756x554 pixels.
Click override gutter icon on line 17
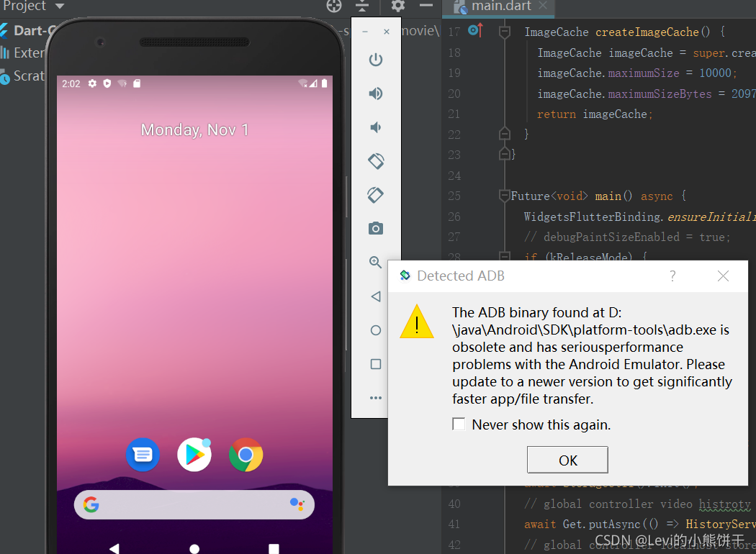click(475, 30)
